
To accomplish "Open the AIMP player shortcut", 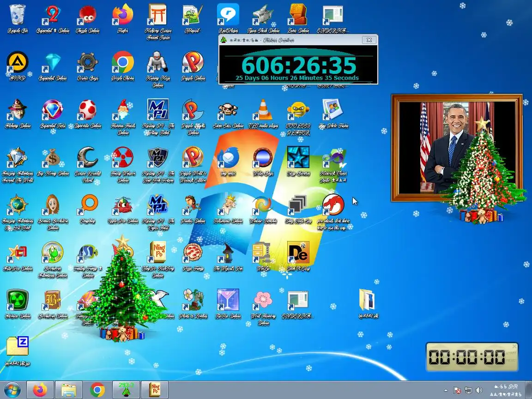I will 18,66.
